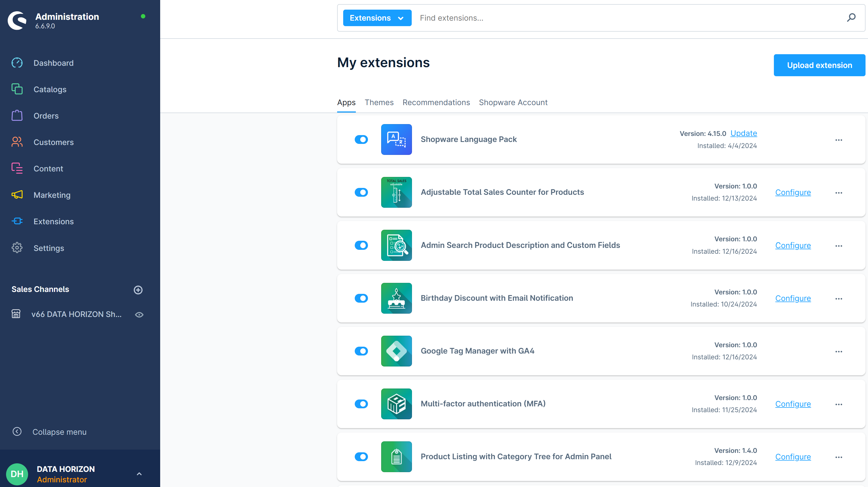868x487 pixels.
Task: Open the Shopware Account tab
Action: [x=513, y=102]
